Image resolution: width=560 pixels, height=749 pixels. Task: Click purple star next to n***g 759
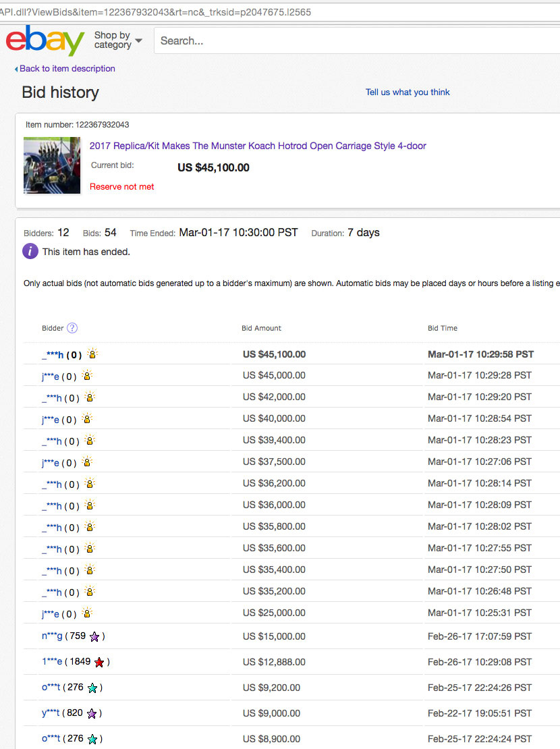94,636
